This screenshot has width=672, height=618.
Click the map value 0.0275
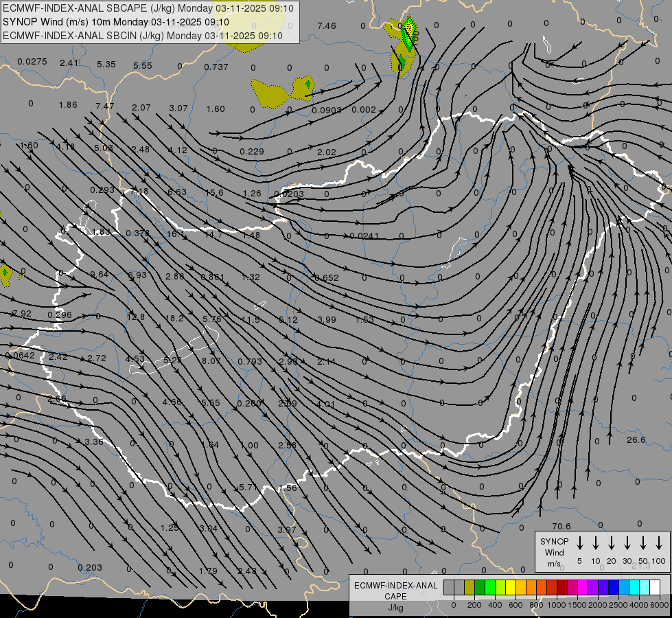tap(32, 62)
